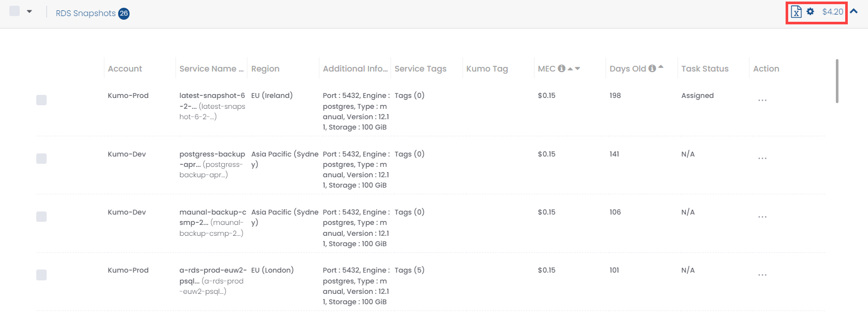Sort MEC column descending with down arrow
This screenshot has height=312, width=868.
(578, 68)
